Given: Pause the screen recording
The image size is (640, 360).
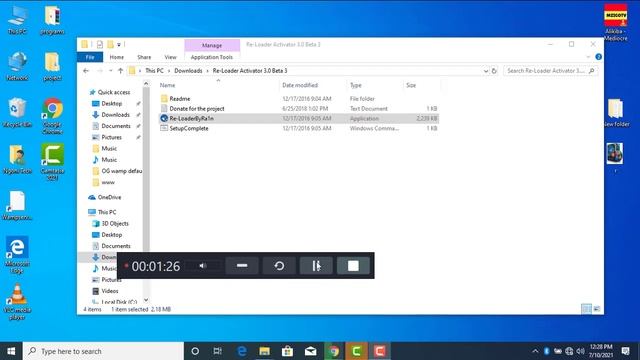Looking at the screenshot, I should (x=316, y=266).
